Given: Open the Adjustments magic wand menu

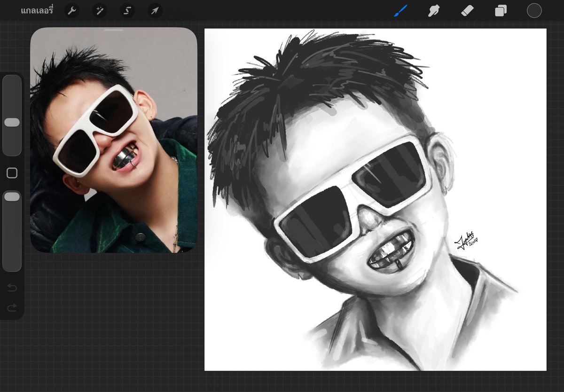Looking at the screenshot, I should [x=99, y=10].
